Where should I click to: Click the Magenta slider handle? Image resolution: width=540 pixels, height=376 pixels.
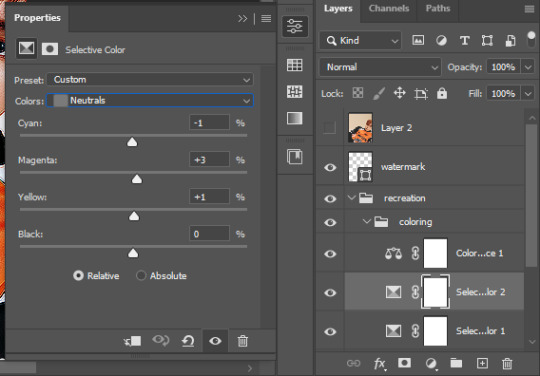point(137,179)
